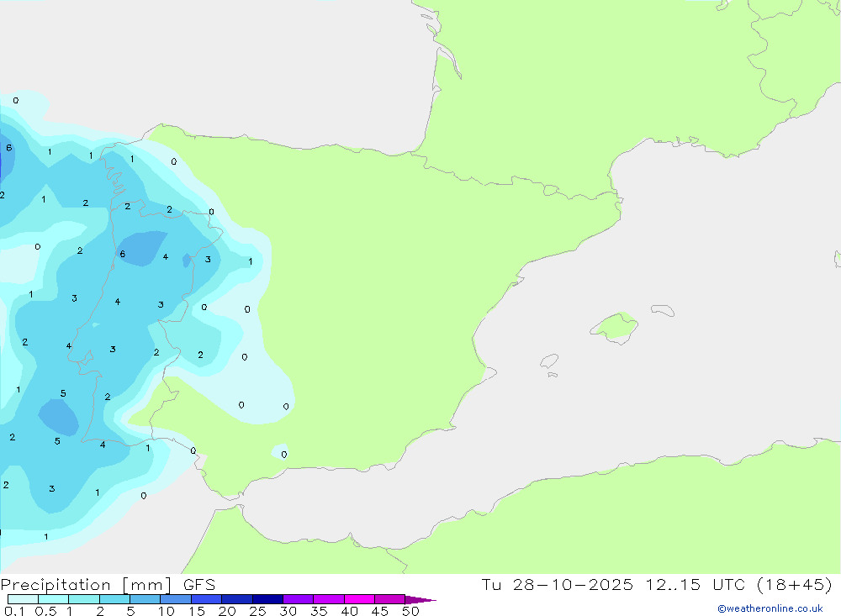Select the 5–10 mm legend color swatch
Image resolution: width=841 pixels, height=616 pixels.
[145, 599]
